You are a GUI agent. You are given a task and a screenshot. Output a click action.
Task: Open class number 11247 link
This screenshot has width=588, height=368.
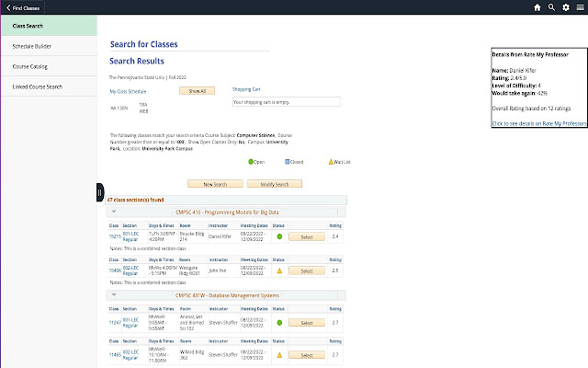[115, 323]
